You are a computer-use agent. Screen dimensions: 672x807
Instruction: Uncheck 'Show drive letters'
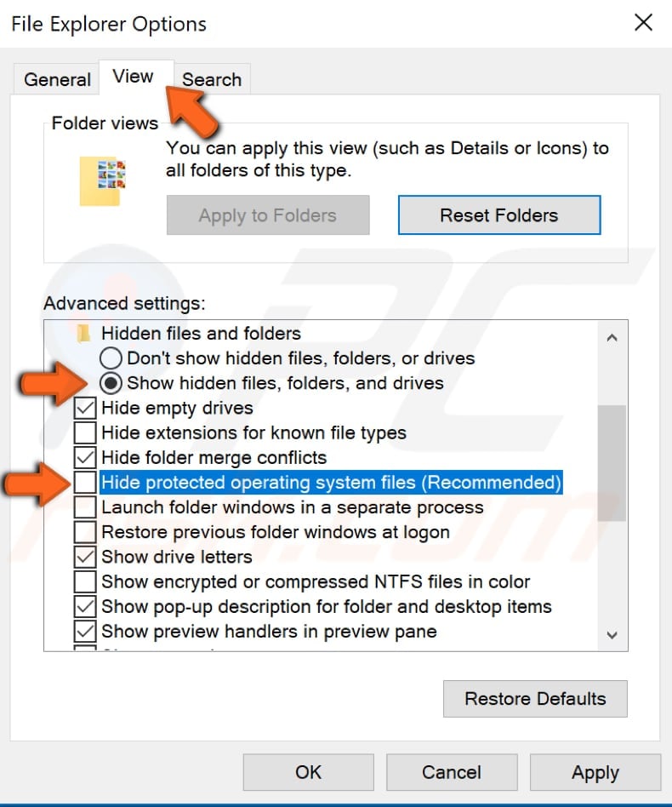86,557
